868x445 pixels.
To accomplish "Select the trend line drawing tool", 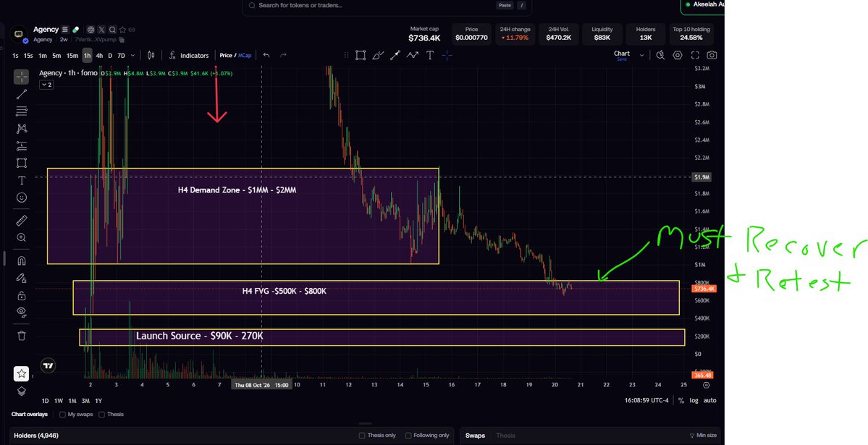I will tap(22, 94).
